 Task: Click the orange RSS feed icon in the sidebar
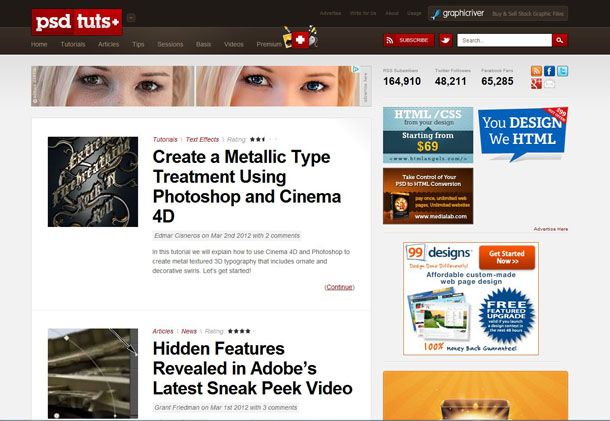(536, 71)
